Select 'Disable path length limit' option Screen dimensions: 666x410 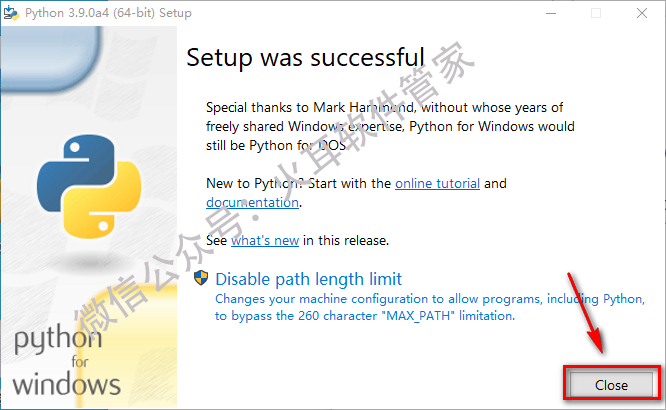pos(308,279)
